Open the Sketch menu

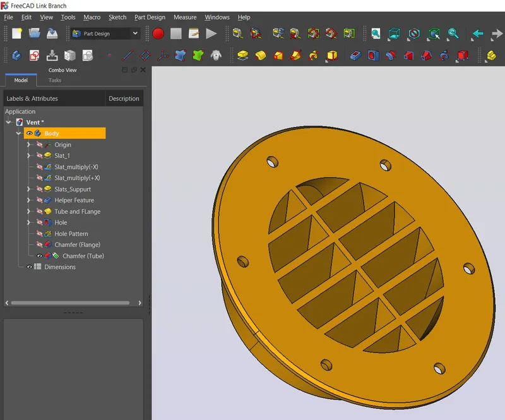coord(117,18)
